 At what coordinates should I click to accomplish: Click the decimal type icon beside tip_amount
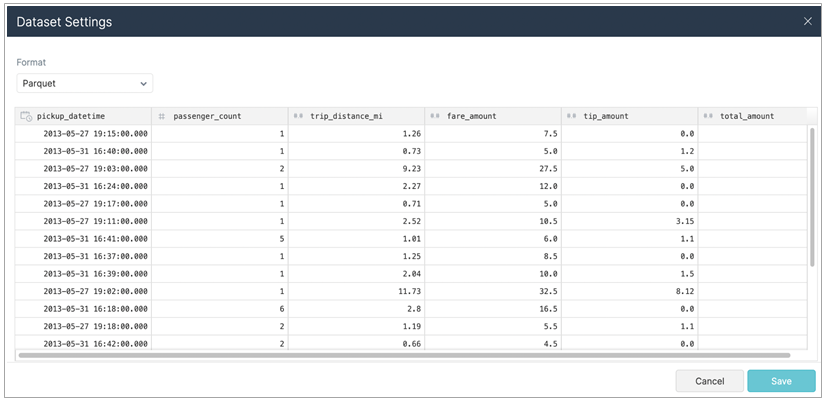click(x=572, y=116)
